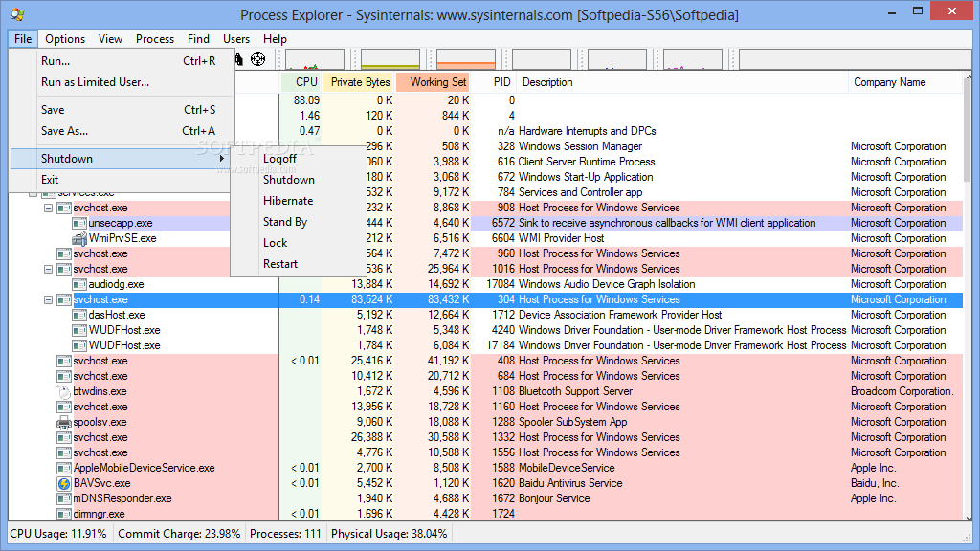Click the icon next to spoolsv.exe
This screenshot has height=551, width=980.
point(64,422)
